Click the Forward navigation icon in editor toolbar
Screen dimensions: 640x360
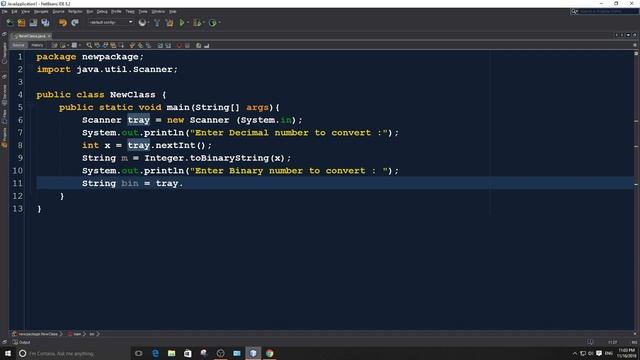tap(74, 45)
